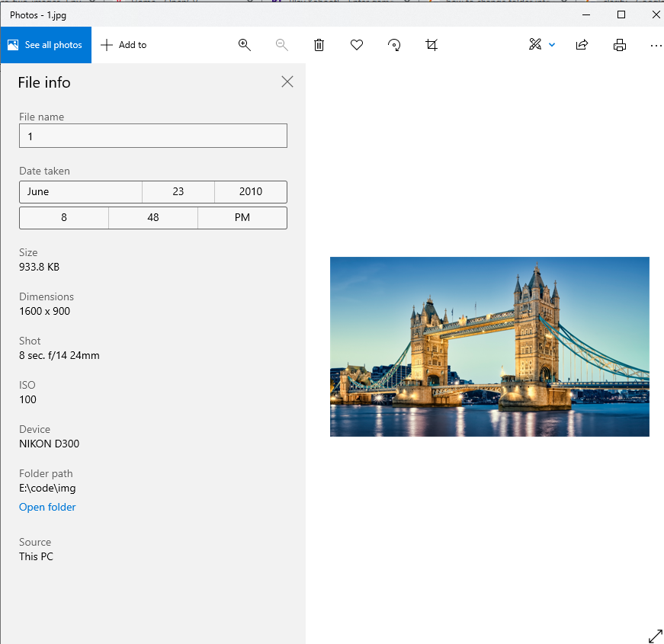Change the month field showing June

[81, 192]
